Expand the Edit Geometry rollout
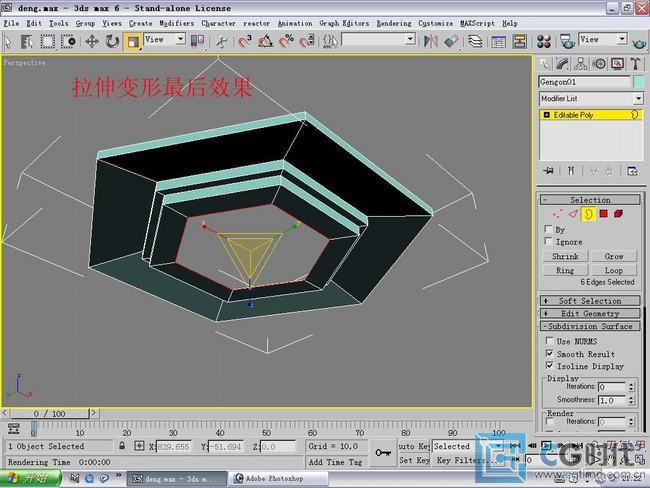Image resolution: width=650 pixels, height=488 pixels. point(590,313)
